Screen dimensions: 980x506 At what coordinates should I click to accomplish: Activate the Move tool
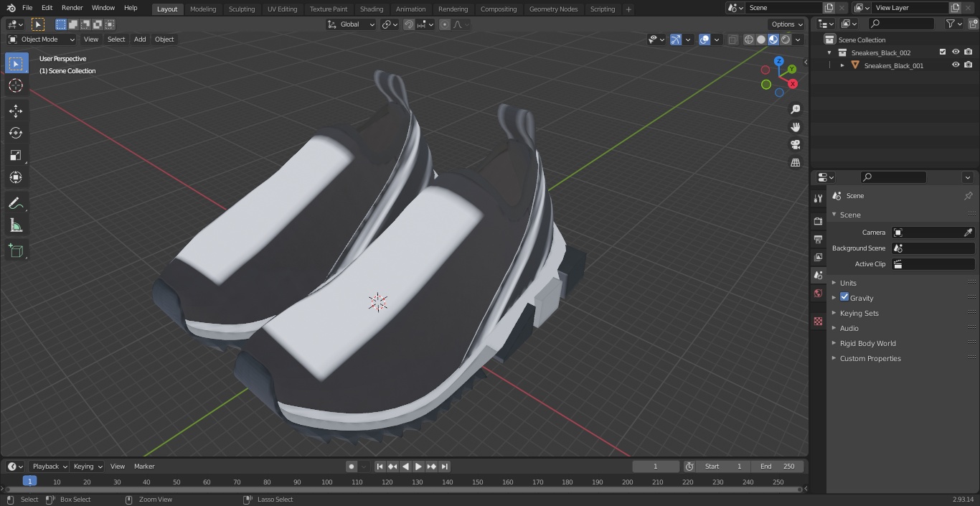coord(16,111)
